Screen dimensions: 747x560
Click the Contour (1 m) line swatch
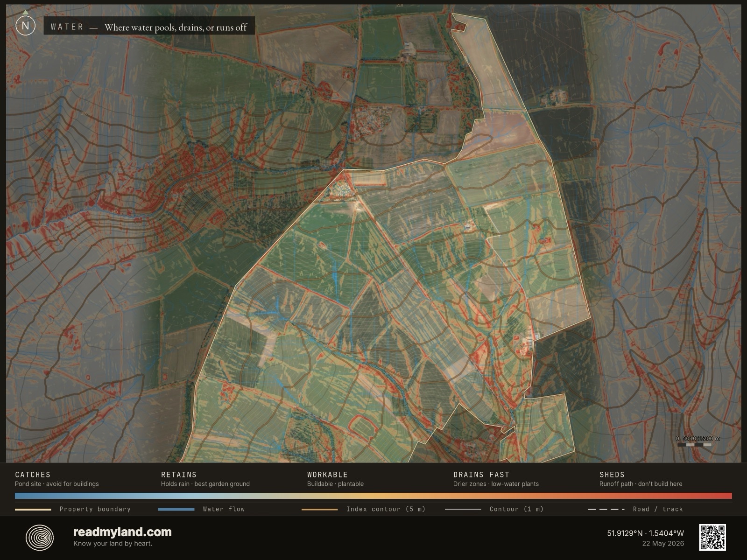463,509
